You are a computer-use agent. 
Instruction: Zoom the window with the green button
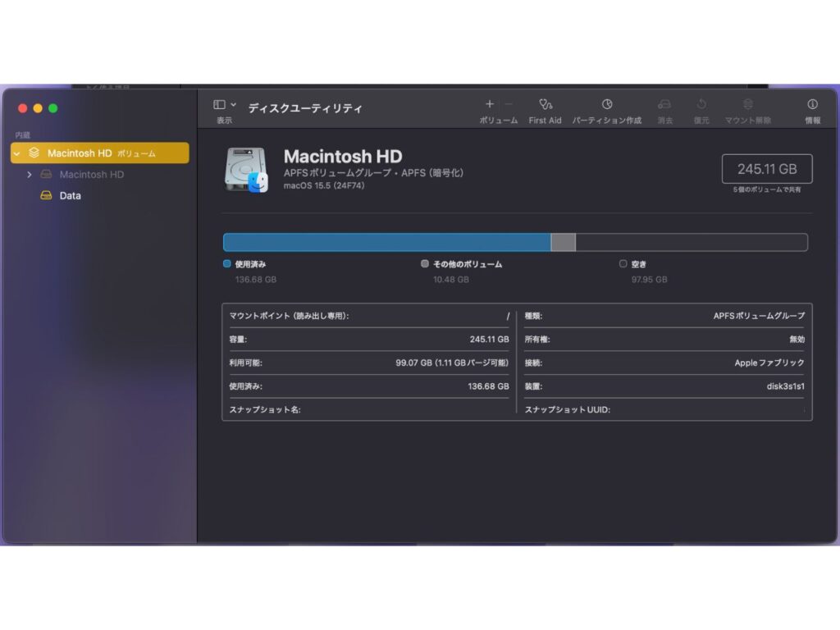[x=53, y=108]
